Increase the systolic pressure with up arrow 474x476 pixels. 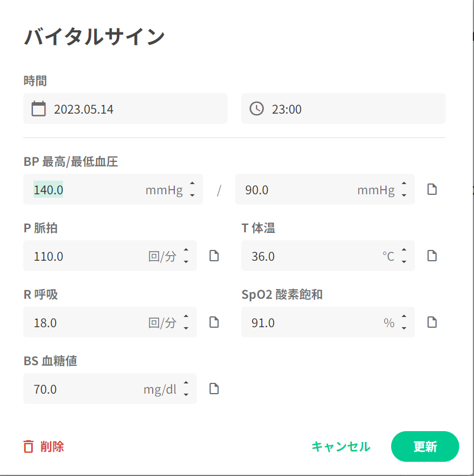192,183
